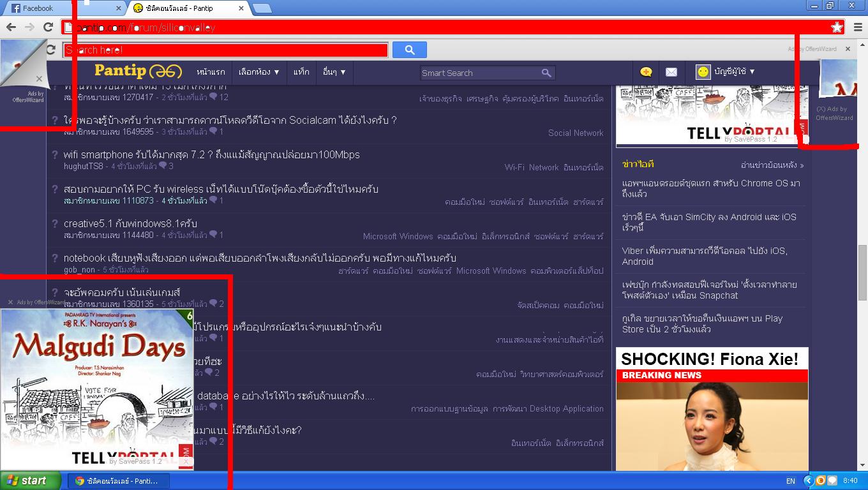
Task: Click the Wi-Fi tag
Action: (514, 167)
